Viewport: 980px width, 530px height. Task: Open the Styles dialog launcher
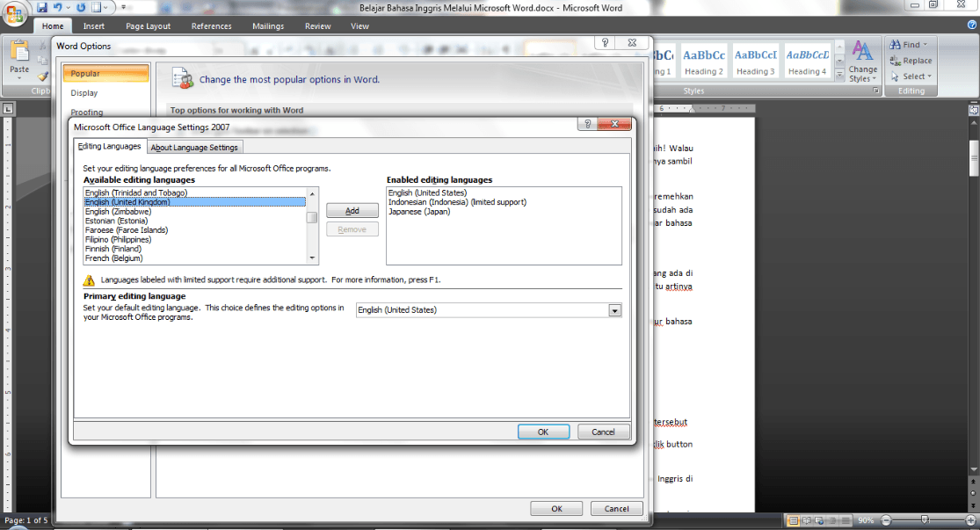[875, 91]
